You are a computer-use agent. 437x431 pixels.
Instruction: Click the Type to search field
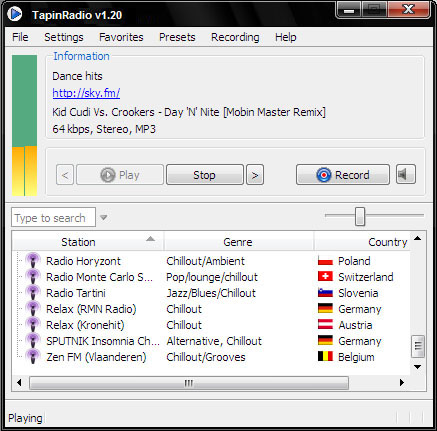53,218
